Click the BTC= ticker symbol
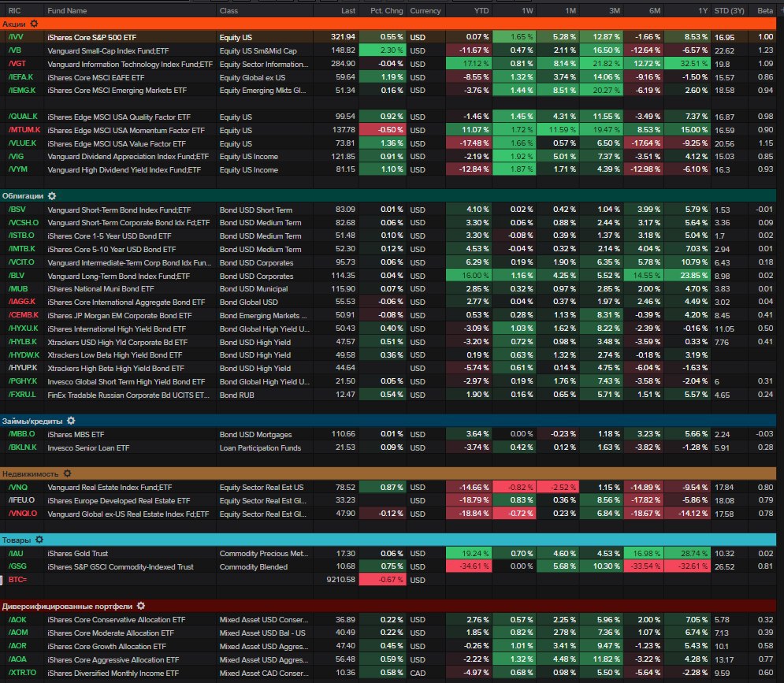This screenshot has height=683, width=784. point(17,580)
